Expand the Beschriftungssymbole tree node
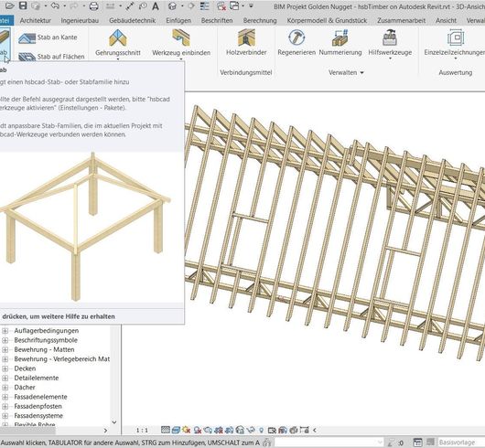 click(x=5, y=340)
